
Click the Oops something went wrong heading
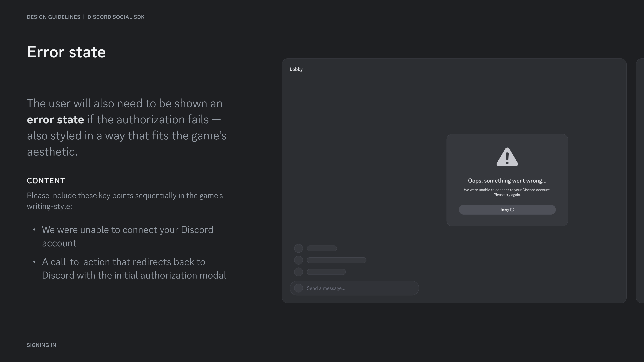[507, 181]
